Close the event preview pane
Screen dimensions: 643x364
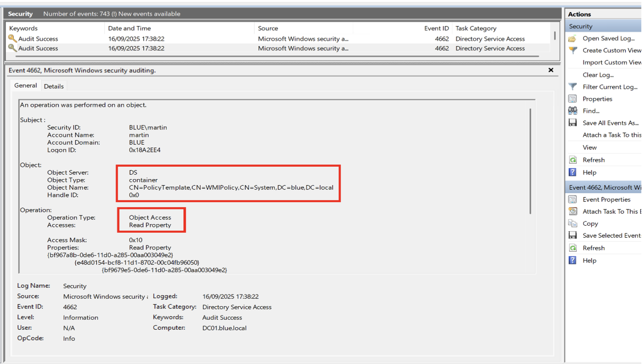pyautogui.click(x=551, y=70)
